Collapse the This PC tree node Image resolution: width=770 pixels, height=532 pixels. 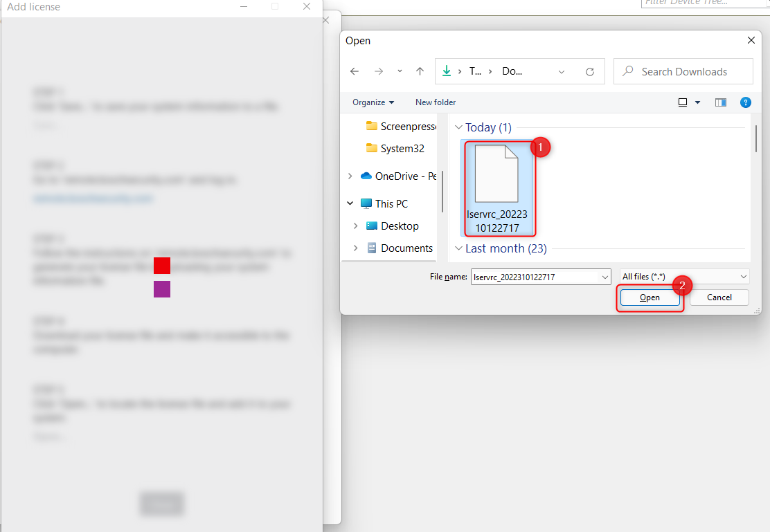351,203
